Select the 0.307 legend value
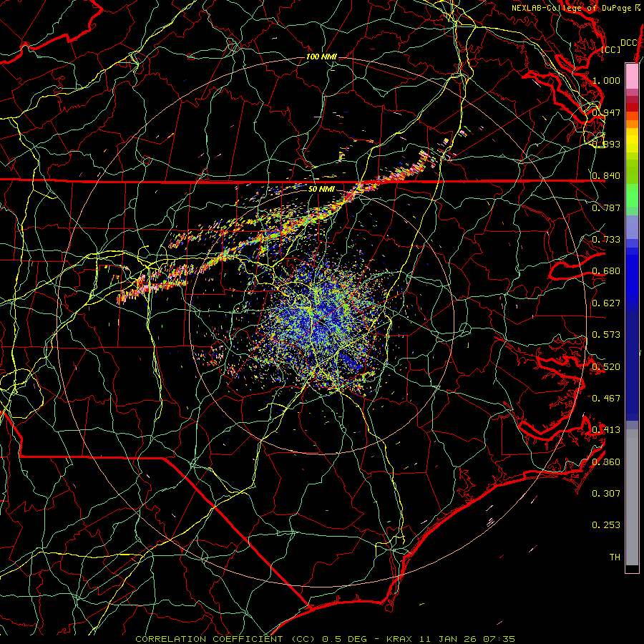This screenshot has width=644, height=644. point(606,493)
